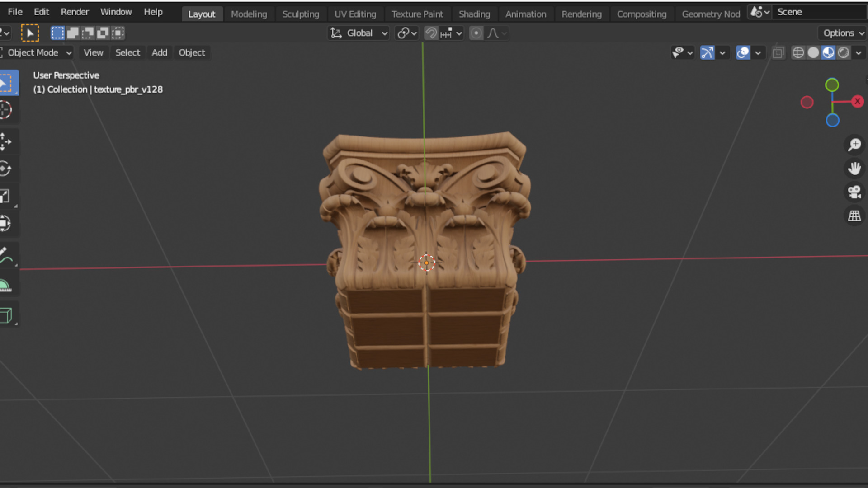This screenshot has width=868, height=488.
Task: Select the Annotate tool
Action: [x=5, y=255]
